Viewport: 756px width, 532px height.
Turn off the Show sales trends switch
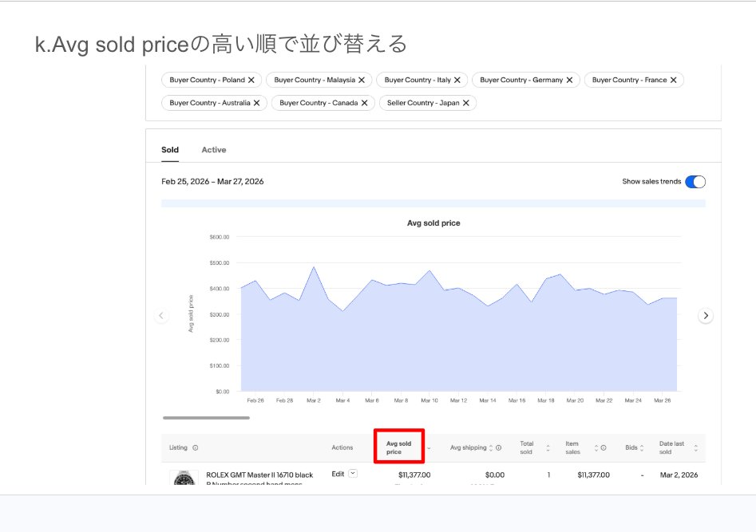695,182
